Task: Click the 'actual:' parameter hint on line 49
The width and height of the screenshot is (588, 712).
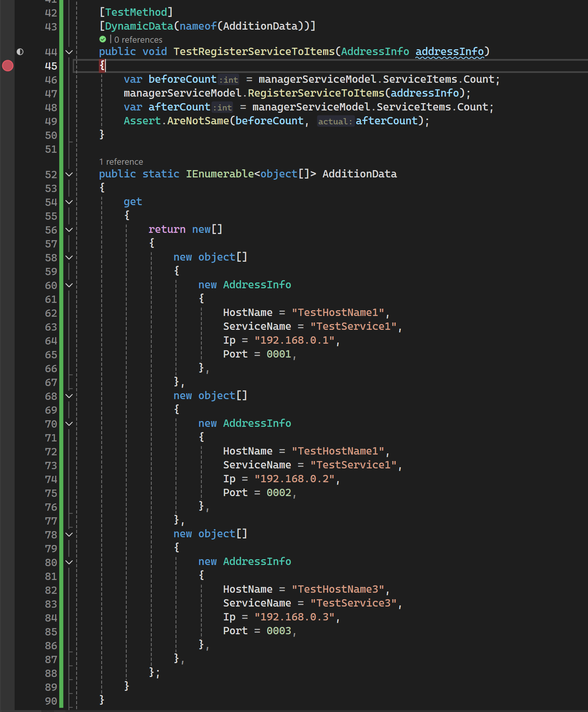Action: coord(335,121)
